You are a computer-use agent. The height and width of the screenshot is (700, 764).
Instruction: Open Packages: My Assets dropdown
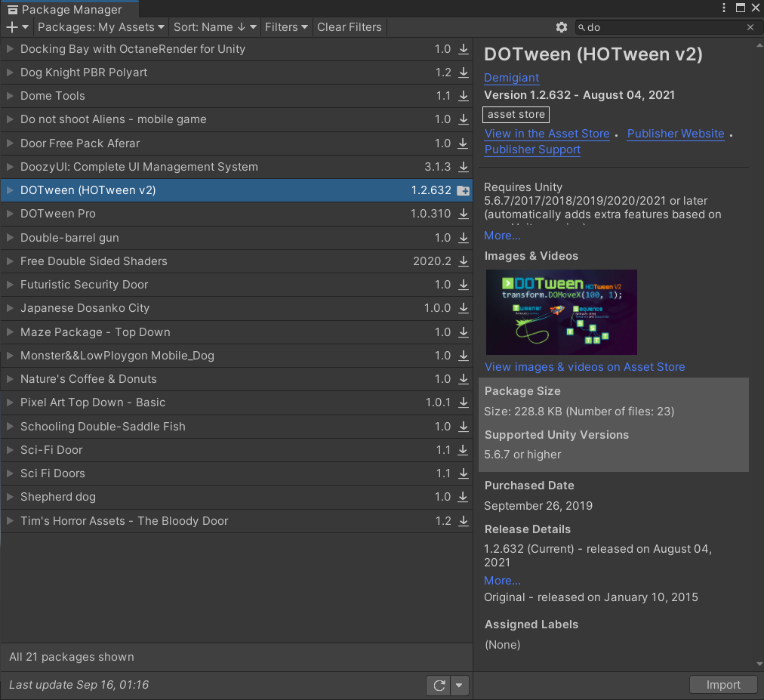point(101,27)
